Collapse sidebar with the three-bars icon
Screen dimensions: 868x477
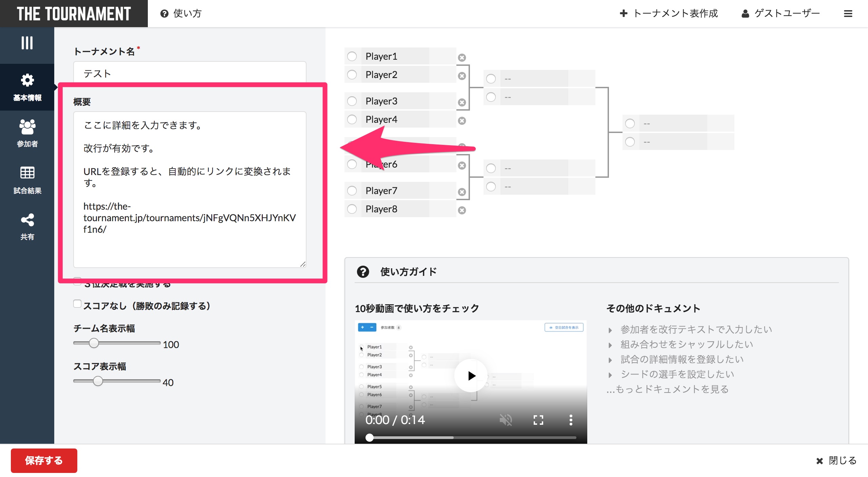[x=27, y=43]
